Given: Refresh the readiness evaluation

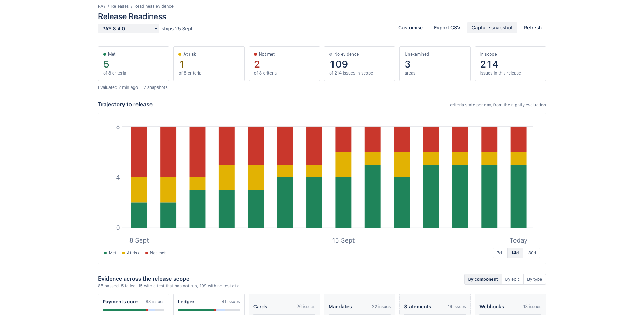Looking at the screenshot, I should pyautogui.click(x=533, y=28).
